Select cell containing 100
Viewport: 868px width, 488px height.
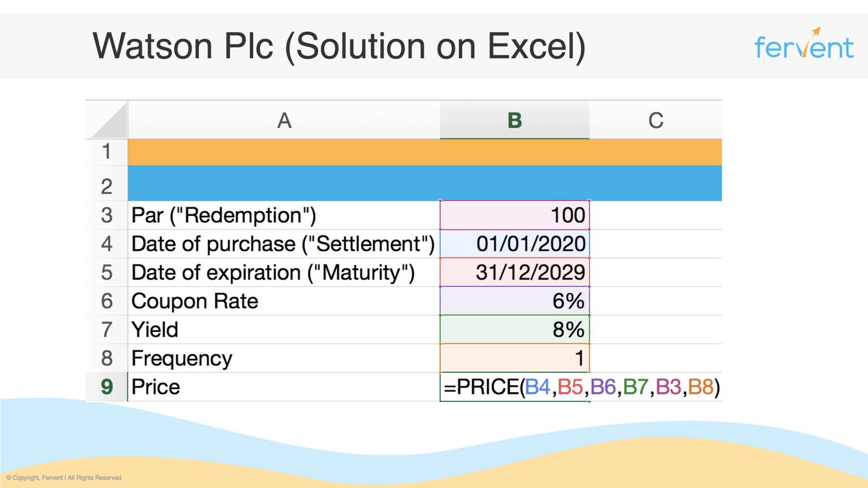(514, 215)
